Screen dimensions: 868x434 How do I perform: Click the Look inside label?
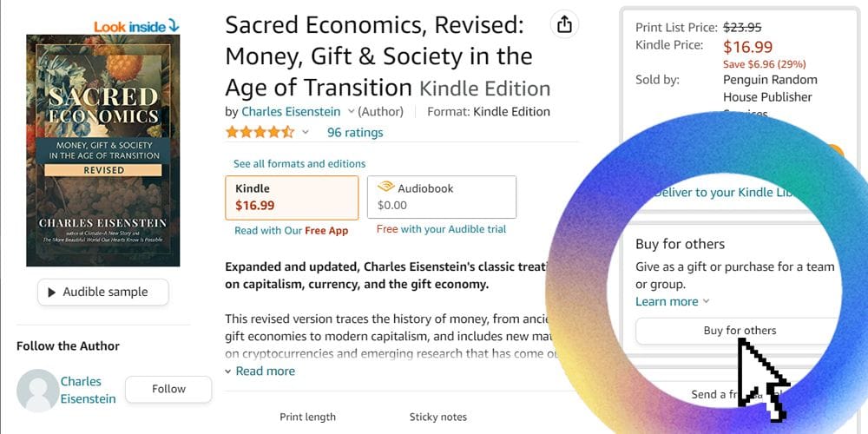(x=130, y=27)
